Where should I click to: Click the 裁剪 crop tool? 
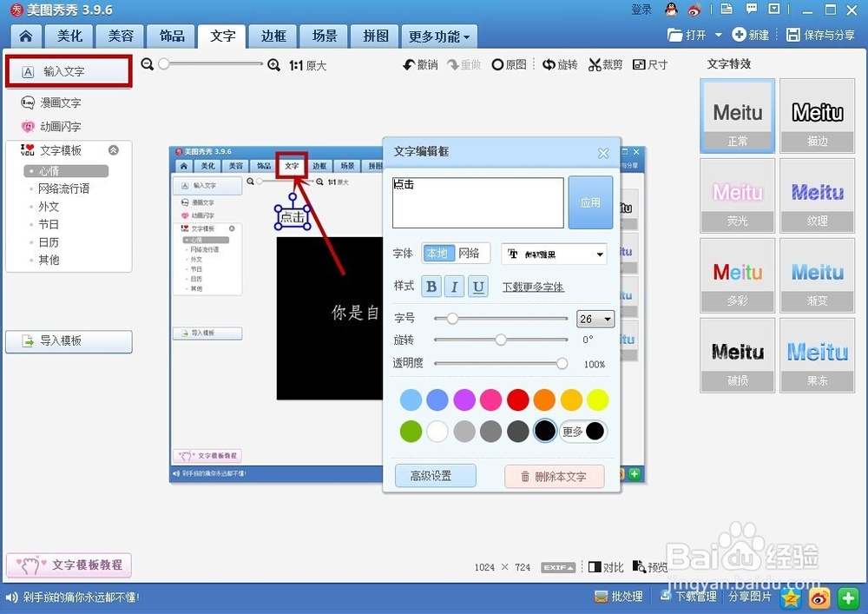605,65
